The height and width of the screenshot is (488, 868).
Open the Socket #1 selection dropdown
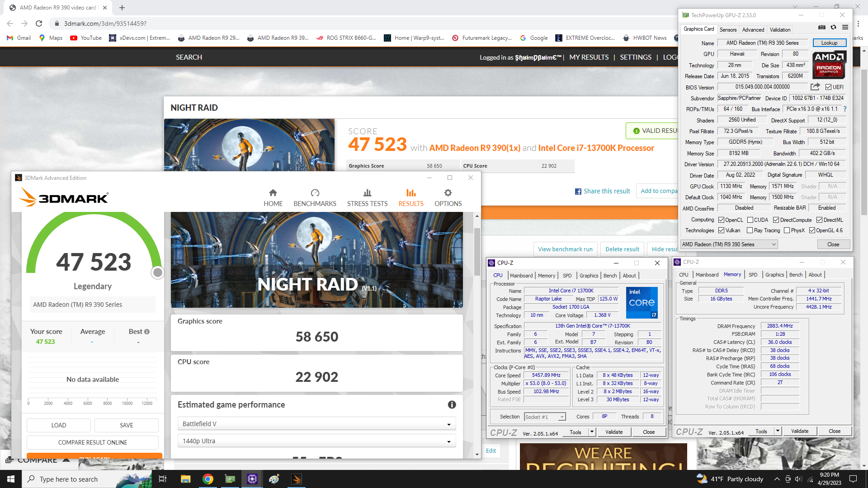(545, 417)
